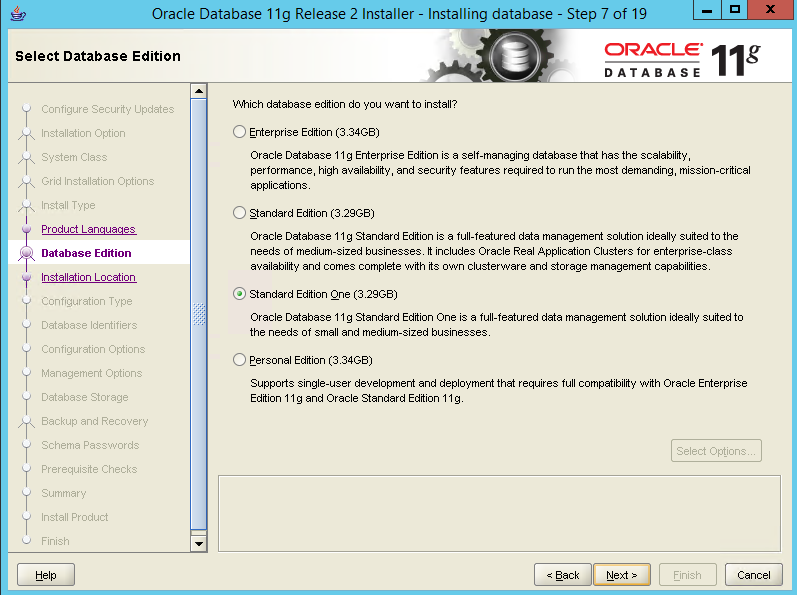Pick the Personal Edition radio button
Image resolution: width=797 pixels, height=595 pixels.
[239, 360]
